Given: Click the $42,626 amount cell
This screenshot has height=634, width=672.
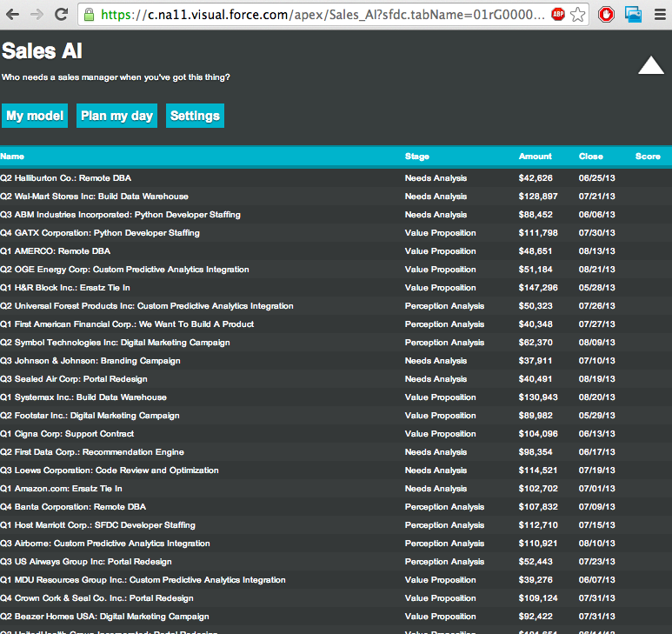Looking at the screenshot, I should coord(536,178).
